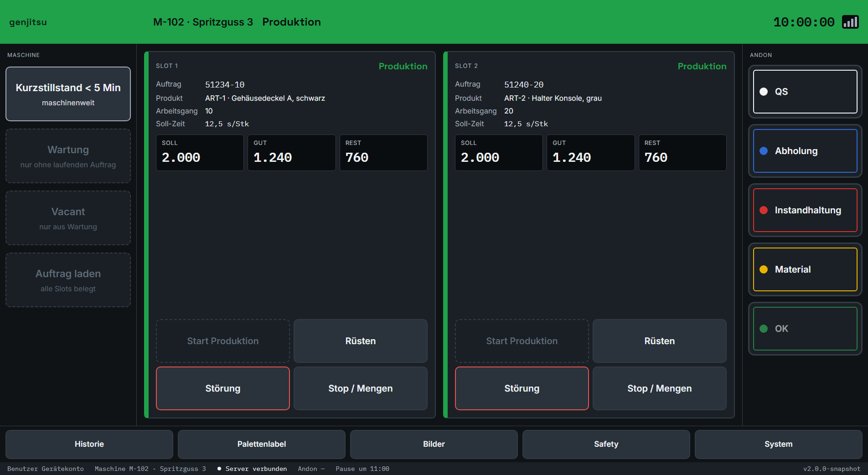Click Auftrag laden in machine panel

coord(68,280)
